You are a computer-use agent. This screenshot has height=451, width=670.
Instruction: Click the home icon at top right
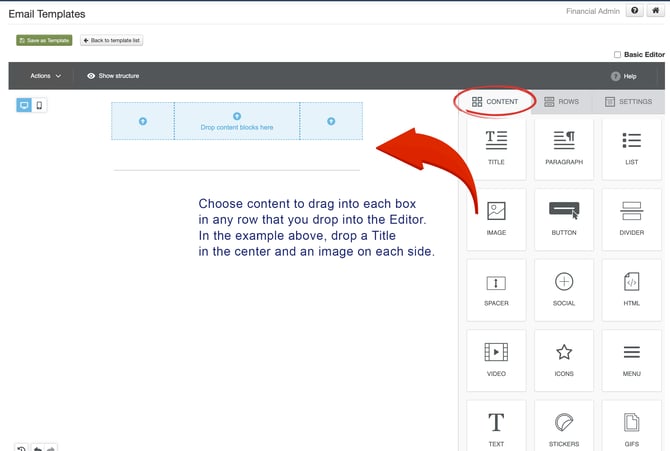point(655,11)
